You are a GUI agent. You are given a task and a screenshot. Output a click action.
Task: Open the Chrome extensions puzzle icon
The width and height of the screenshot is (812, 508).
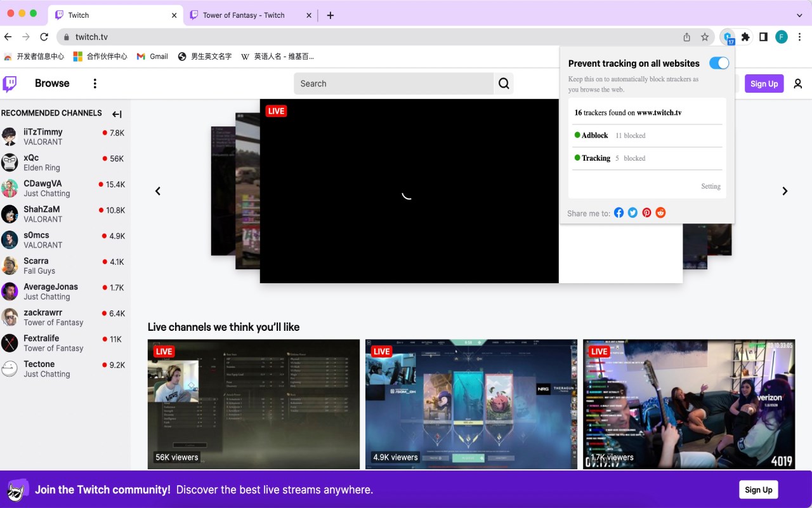(x=745, y=37)
